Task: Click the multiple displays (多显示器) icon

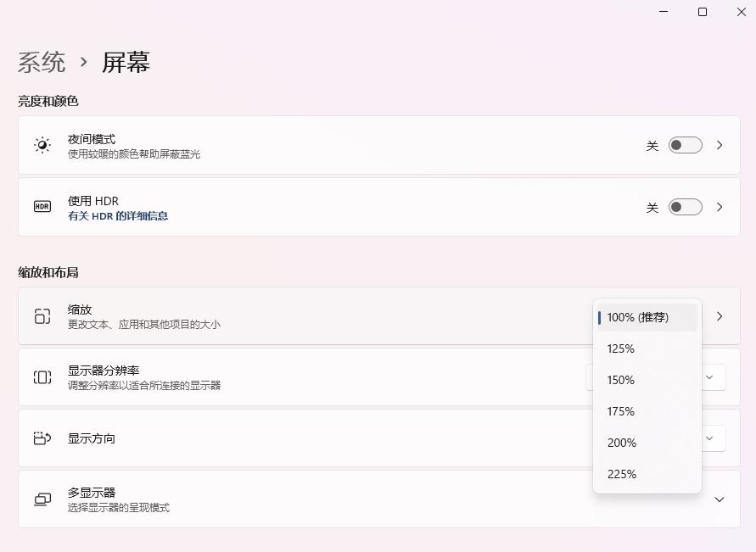Action: pos(42,499)
